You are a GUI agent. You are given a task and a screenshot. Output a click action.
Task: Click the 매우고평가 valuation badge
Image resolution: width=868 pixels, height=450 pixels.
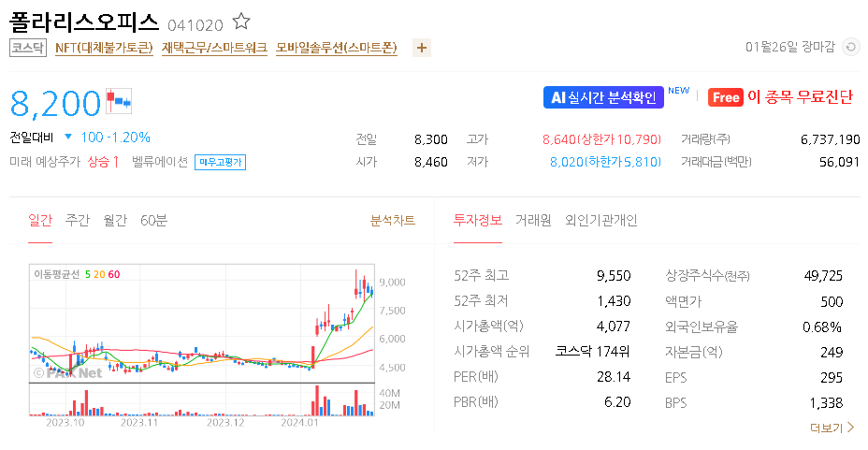pos(221,162)
